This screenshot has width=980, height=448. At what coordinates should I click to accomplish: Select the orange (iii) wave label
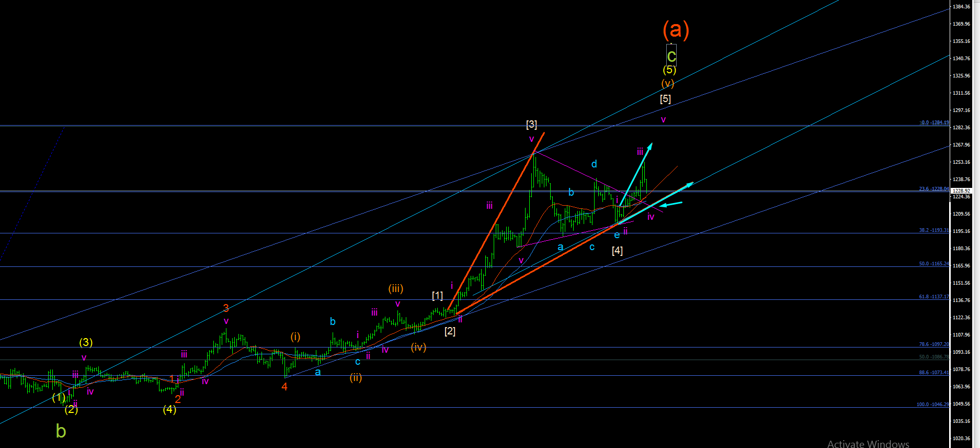[396, 288]
